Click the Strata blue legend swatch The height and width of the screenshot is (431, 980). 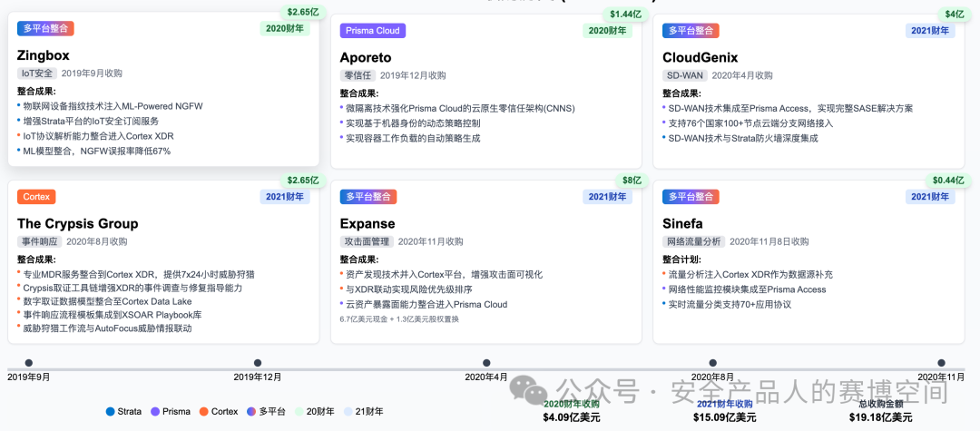click(111, 411)
